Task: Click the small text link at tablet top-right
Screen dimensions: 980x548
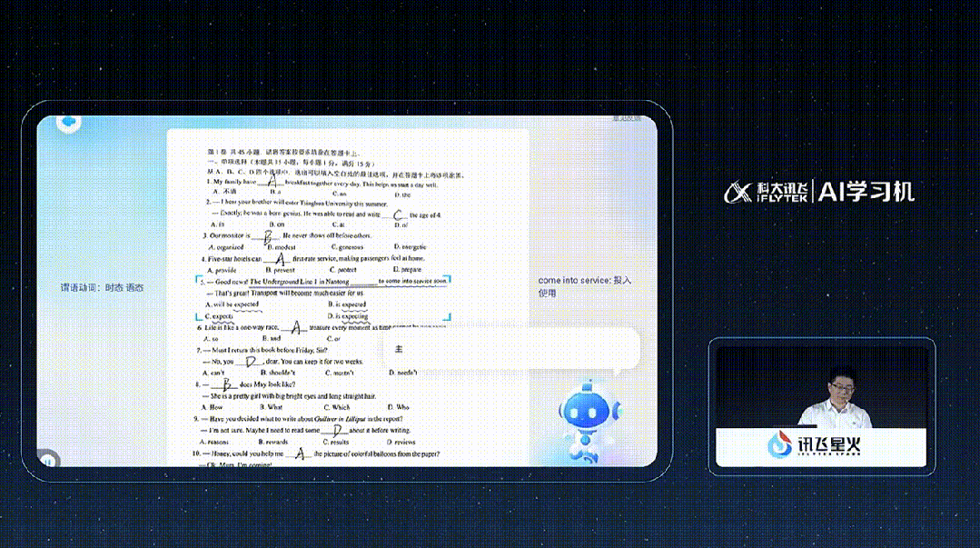Action: [626, 118]
